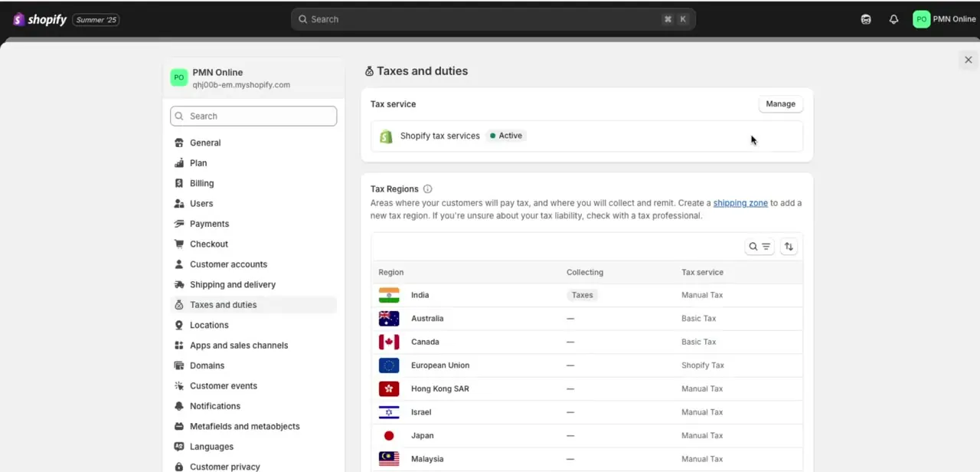Open the sort regions button
The image size is (980, 472).
(x=789, y=247)
